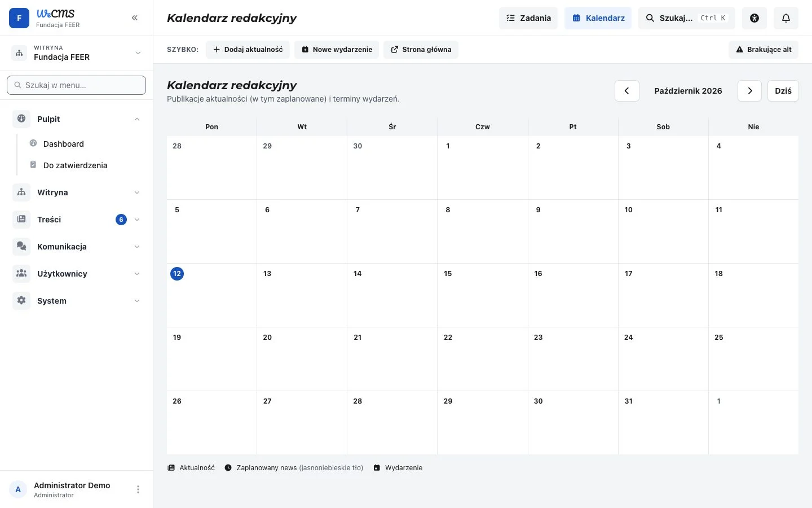812x508 pixels.
Task: Click the Witryna sitemap icon in menu
Action: click(x=21, y=192)
